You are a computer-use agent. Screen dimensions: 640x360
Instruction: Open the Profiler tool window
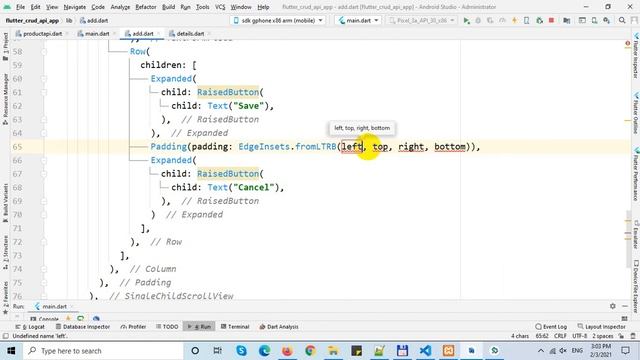(133, 327)
